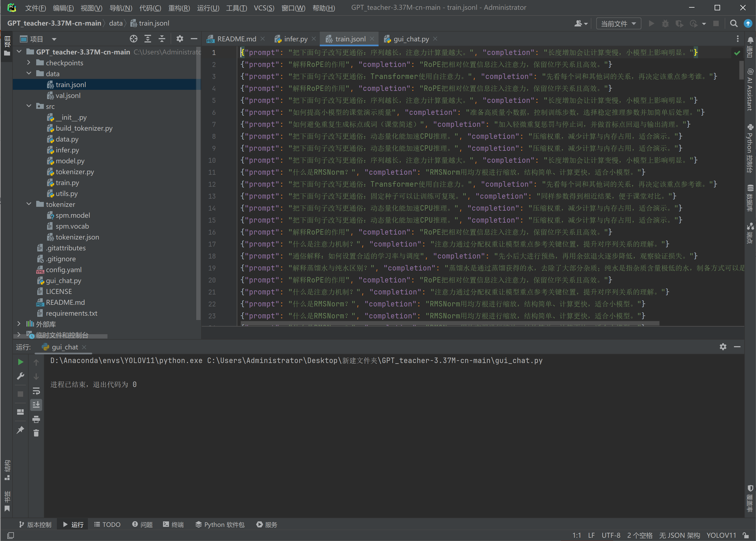
Task: Click the locate current file crosshair icon
Action: point(134,39)
